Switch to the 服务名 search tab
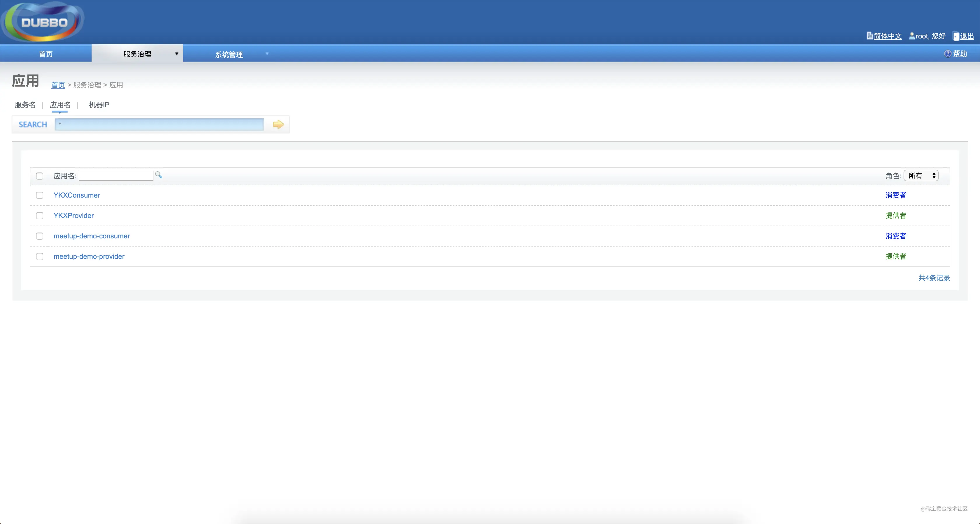 [x=25, y=105]
